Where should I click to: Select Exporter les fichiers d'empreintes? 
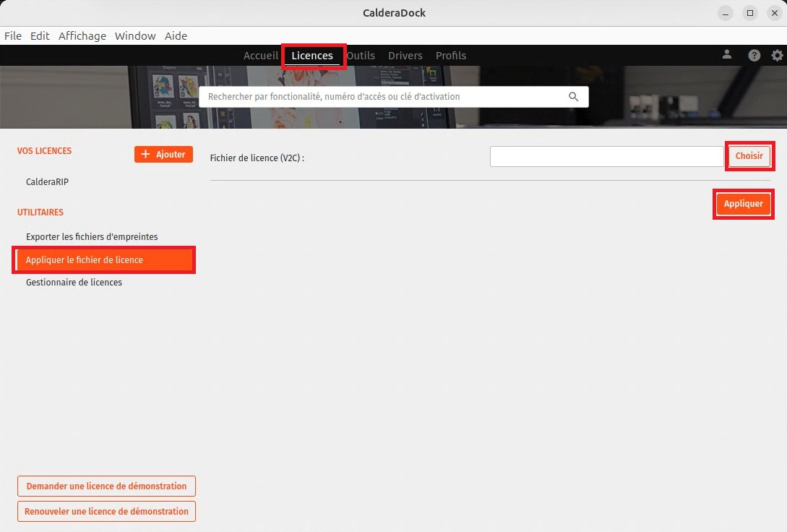pyautogui.click(x=92, y=237)
